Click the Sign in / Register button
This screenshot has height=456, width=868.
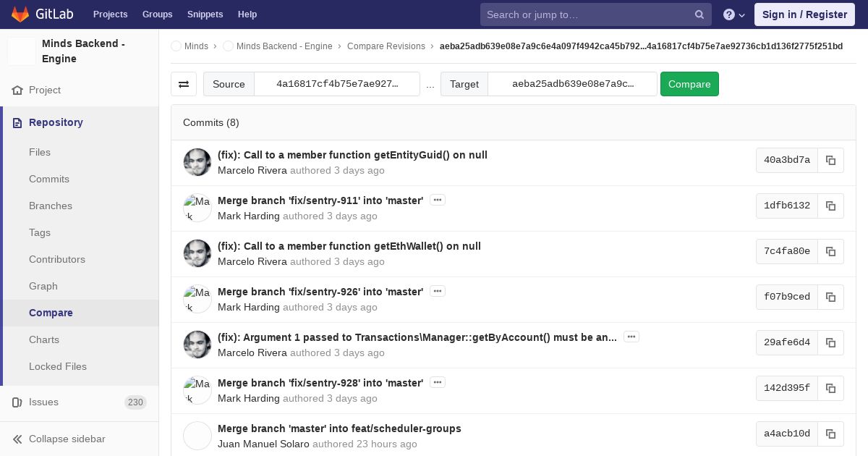coord(804,14)
